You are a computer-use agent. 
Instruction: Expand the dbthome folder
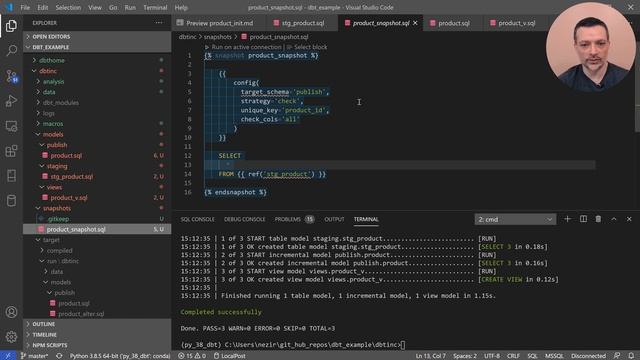pyautogui.click(x=52, y=60)
